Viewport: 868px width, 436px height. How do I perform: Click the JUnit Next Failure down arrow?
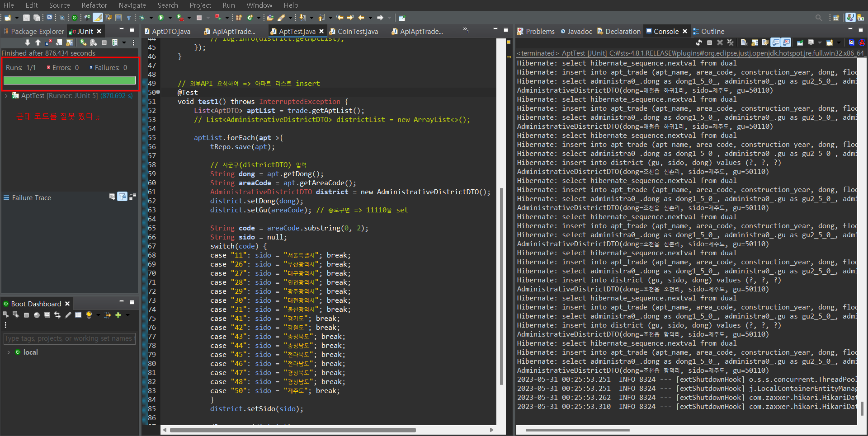(x=28, y=42)
